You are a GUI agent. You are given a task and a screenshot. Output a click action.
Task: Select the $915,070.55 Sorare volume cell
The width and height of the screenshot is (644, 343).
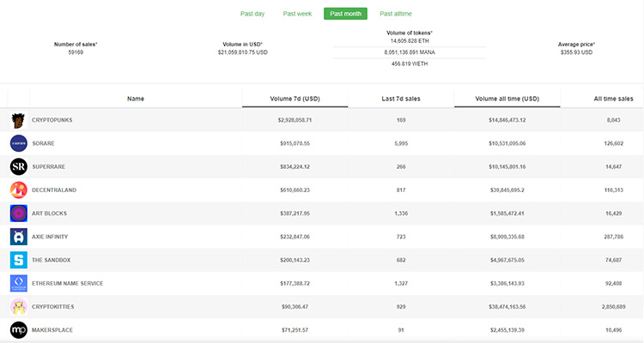click(295, 143)
